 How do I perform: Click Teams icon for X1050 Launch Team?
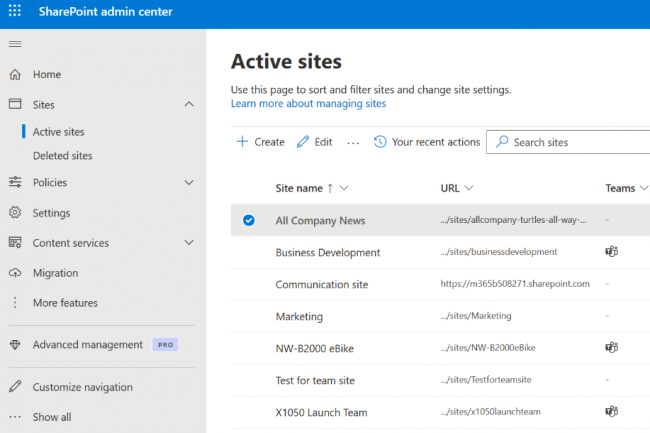(x=612, y=412)
